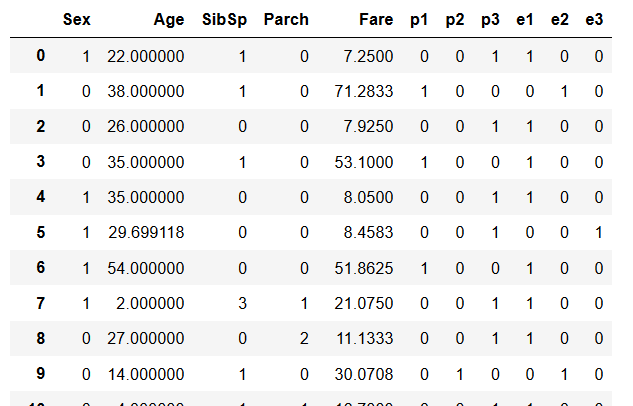Viewport: 633px width, 406px height.
Task: Select row index 5
Action: (40, 232)
